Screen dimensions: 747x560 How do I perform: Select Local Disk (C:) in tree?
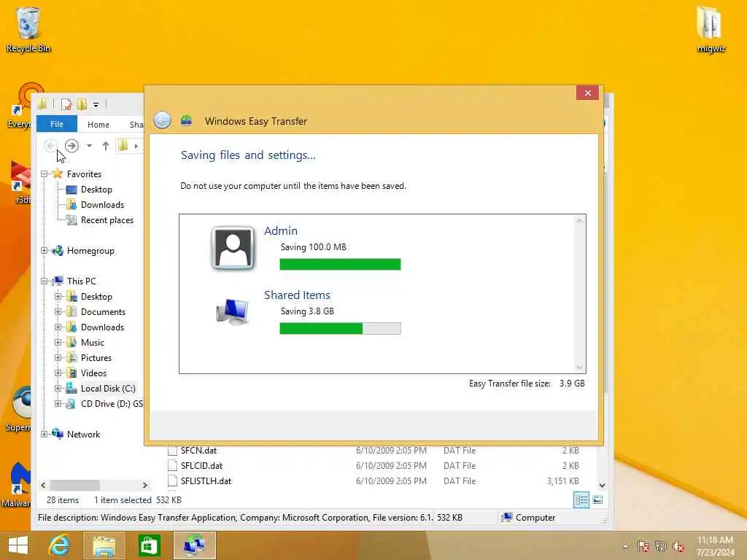[x=108, y=389]
